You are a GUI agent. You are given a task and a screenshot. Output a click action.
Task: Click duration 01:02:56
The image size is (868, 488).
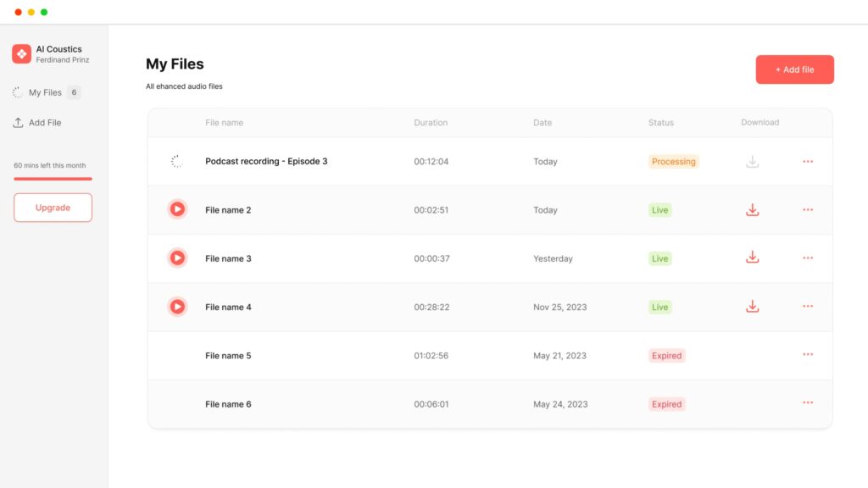pos(431,356)
